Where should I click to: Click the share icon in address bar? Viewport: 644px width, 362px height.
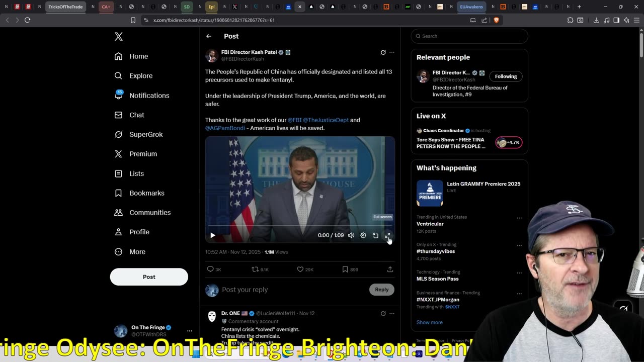[484, 20]
